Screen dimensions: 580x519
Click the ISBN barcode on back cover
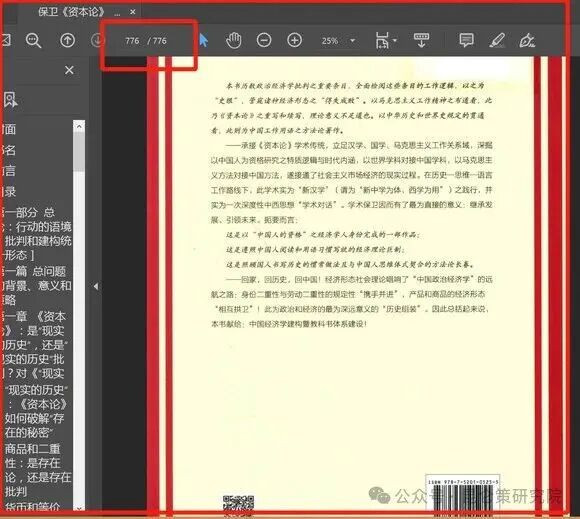coord(463,497)
